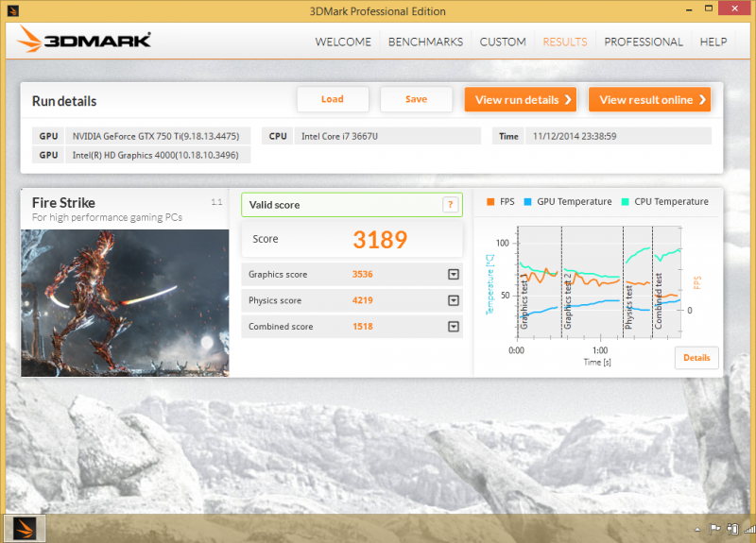Click the power/battery tray icon
756x543 pixels.
pos(732,529)
